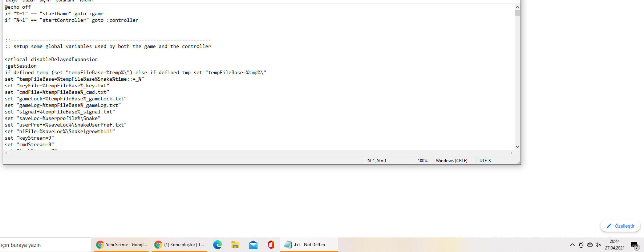Screen dimensions: 644x252
Task: Click the 'set gameLock' line
Action: (66, 99)
